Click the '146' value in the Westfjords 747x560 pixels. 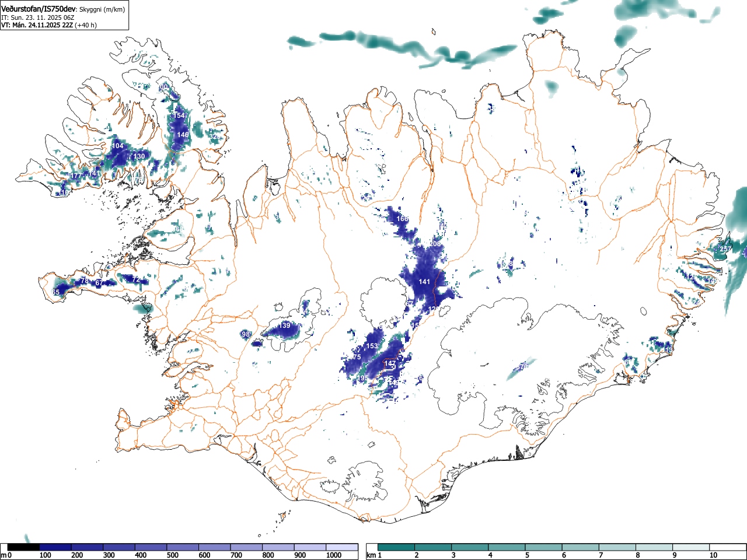pos(183,135)
